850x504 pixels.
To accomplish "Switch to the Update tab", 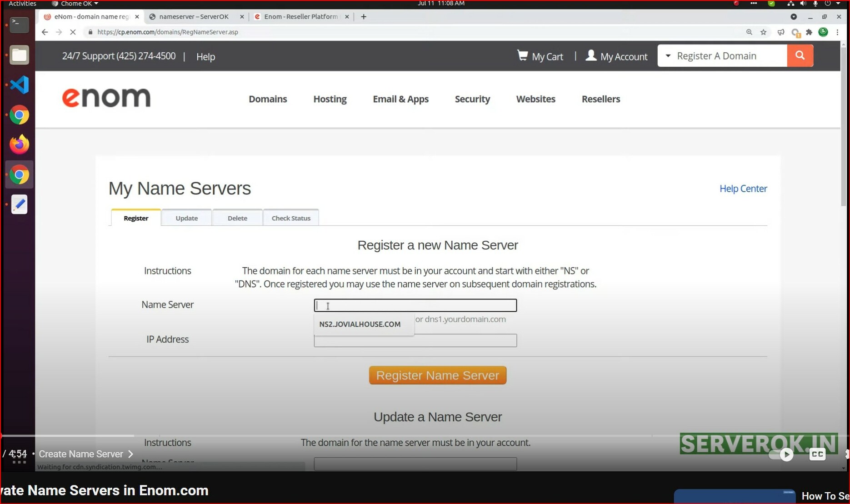I will [x=186, y=218].
